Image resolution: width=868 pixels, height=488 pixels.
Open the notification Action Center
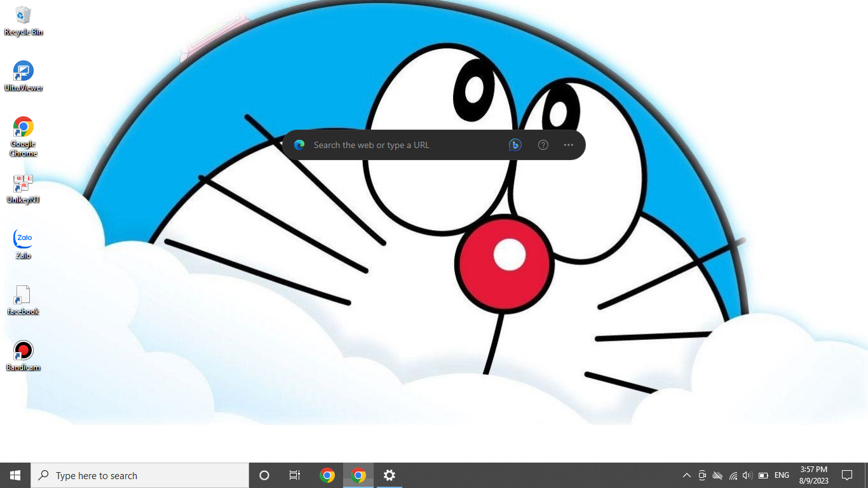847,475
